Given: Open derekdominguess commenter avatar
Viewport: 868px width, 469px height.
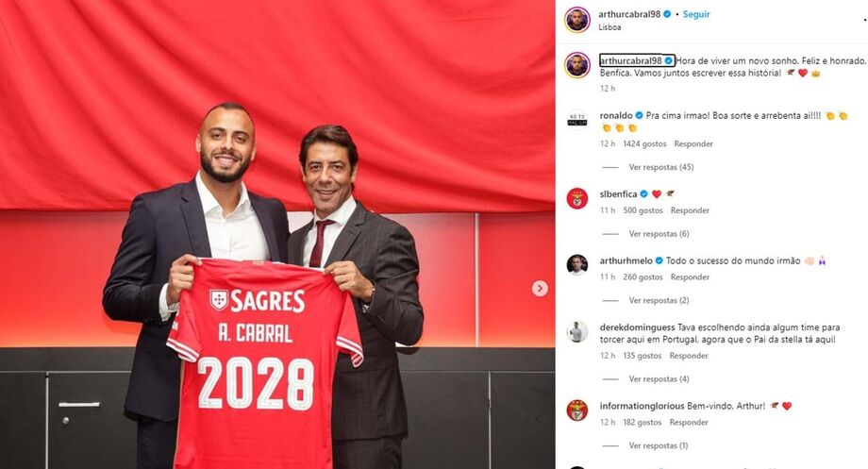Looking at the screenshot, I should coord(577,331).
